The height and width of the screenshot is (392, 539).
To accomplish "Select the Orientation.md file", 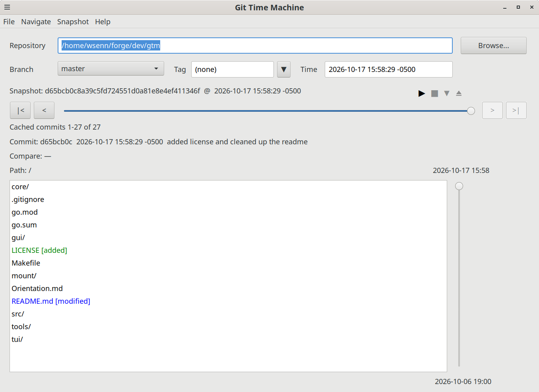I will [228, 289].
